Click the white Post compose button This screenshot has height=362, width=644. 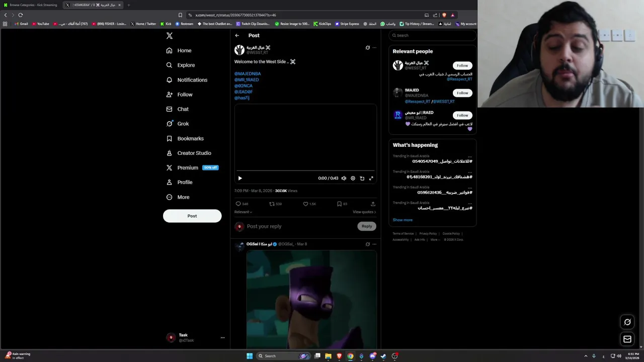pyautogui.click(x=192, y=216)
